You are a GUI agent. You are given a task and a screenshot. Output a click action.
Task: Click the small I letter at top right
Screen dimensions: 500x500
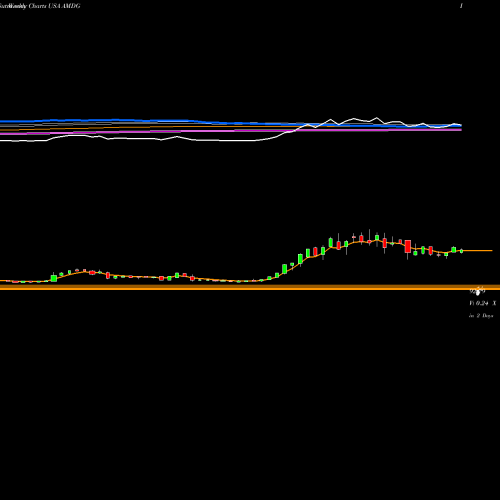(461, 6)
